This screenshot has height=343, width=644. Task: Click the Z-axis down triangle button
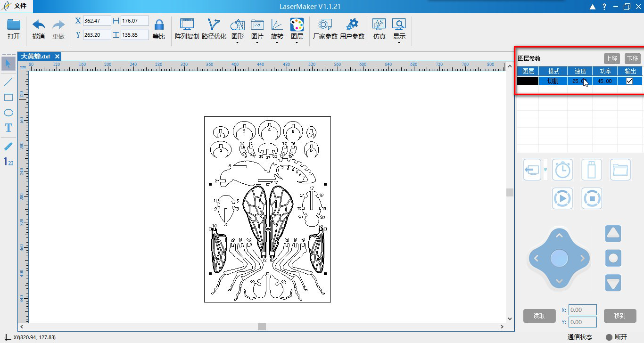point(613,283)
